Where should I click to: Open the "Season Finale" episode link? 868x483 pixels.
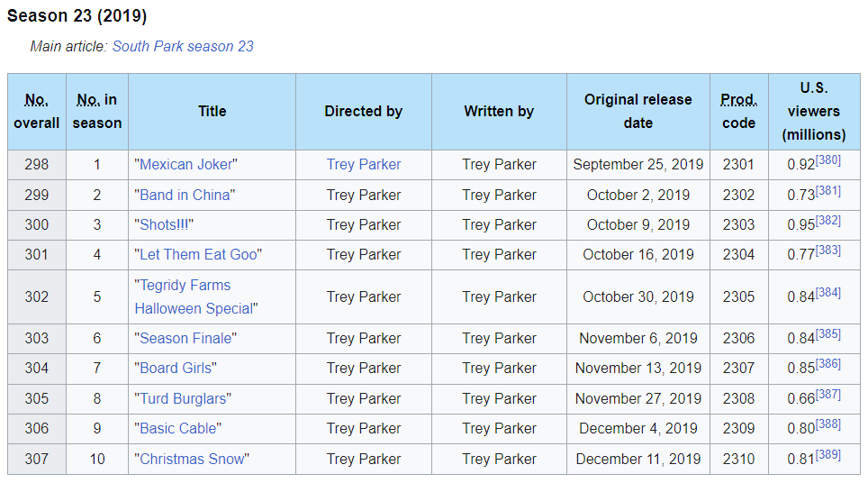tap(186, 338)
